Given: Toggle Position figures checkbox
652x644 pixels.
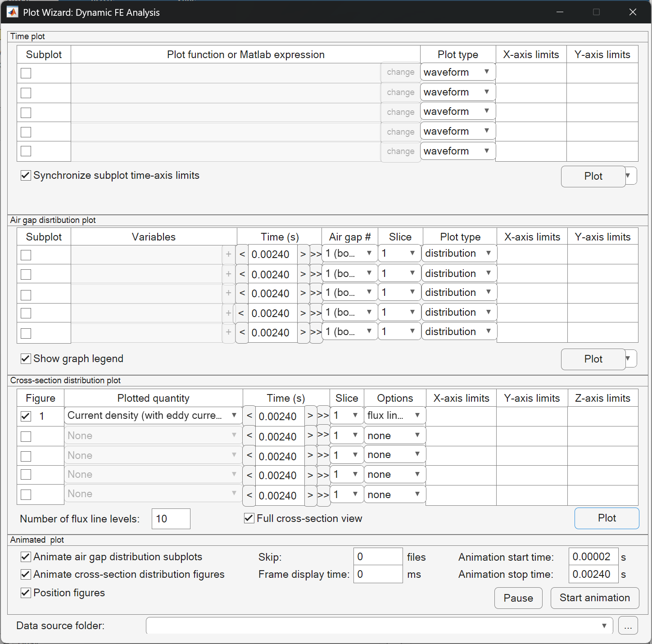Looking at the screenshot, I should click(x=63, y=593).
